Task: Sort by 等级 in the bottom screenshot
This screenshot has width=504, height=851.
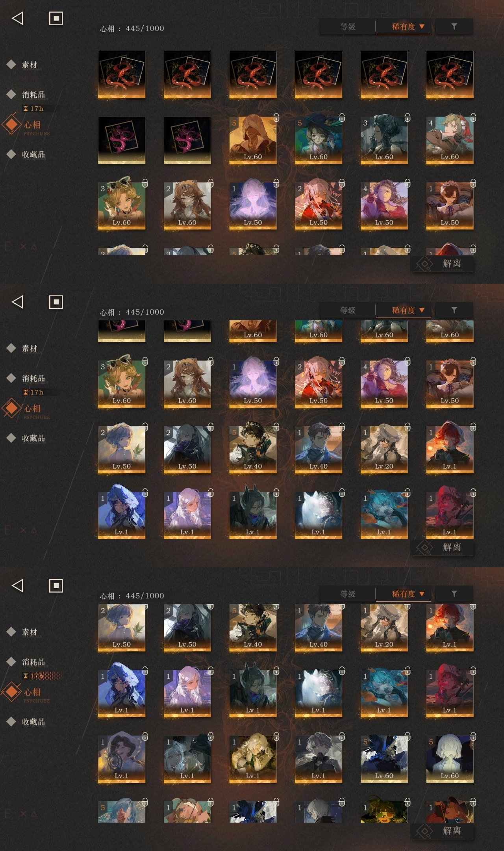Action: (348, 594)
